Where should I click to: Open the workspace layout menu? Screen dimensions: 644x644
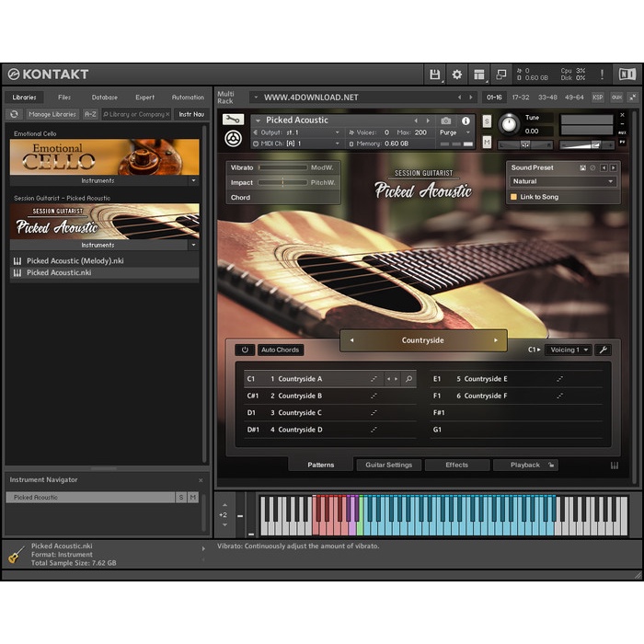479,75
